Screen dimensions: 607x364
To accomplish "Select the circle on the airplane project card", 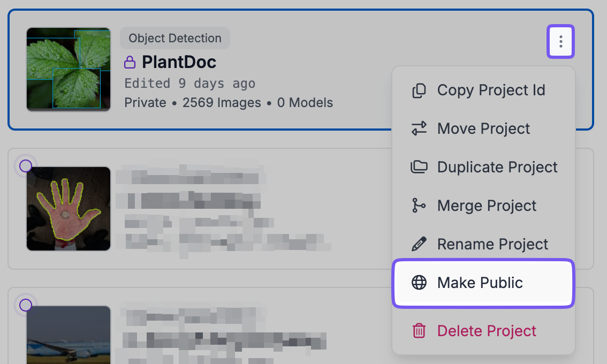I will (x=25, y=305).
